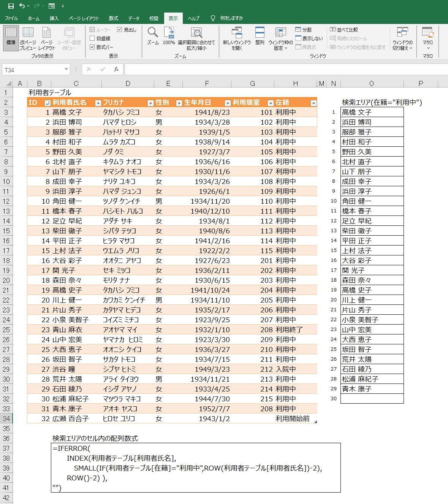Switch to the 数式 (Formulas) tab

tap(113, 18)
